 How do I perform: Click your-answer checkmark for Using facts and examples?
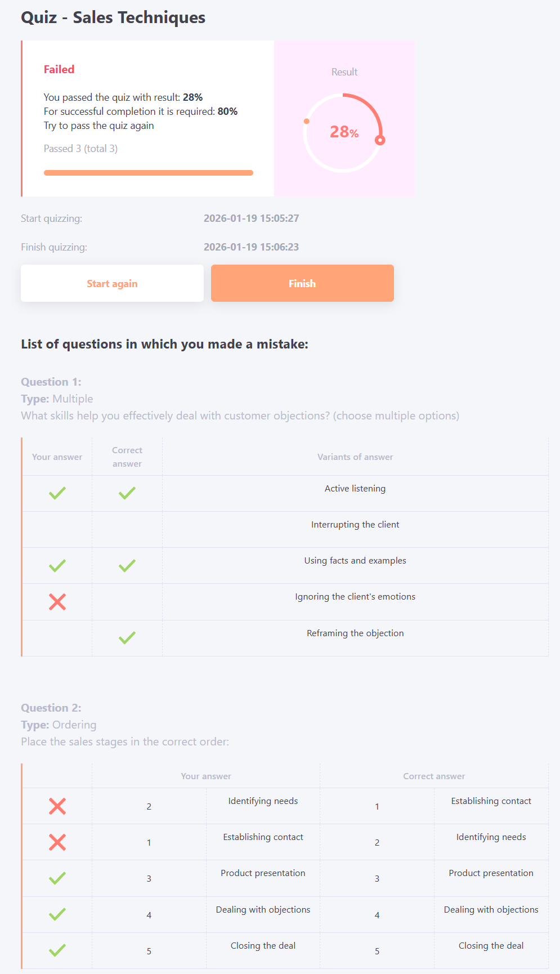click(x=57, y=565)
